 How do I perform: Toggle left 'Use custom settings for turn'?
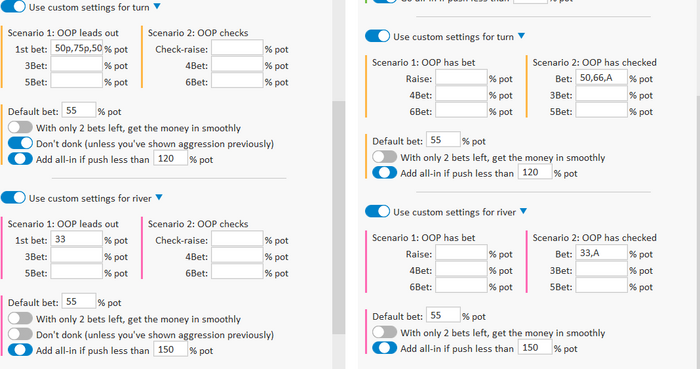click(x=13, y=7)
